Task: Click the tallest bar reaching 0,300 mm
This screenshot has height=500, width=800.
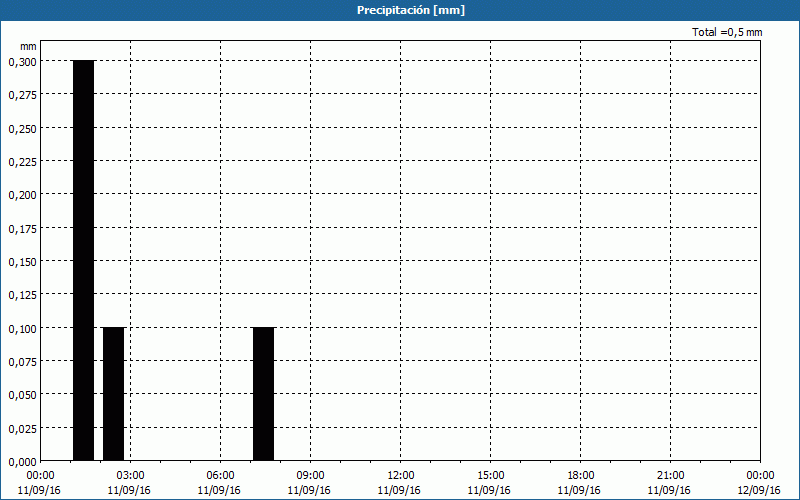Action: (x=83, y=260)
